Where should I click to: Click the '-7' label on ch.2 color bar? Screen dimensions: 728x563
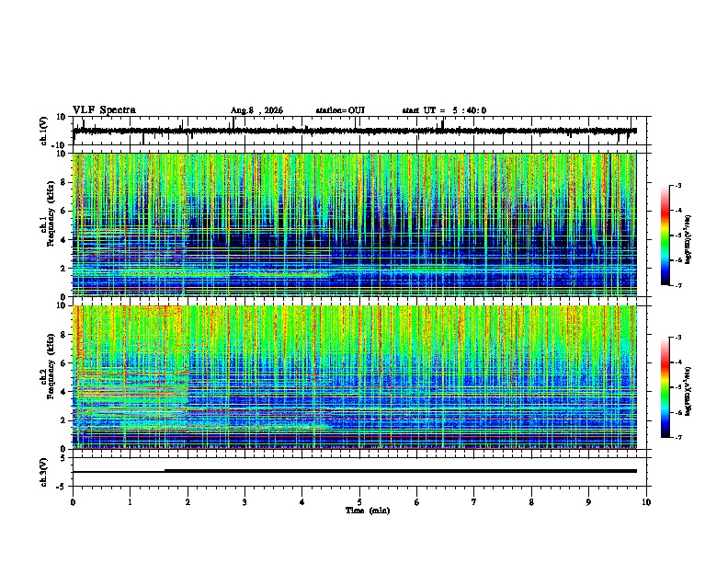pyautogui.click(x=677, y=437)
